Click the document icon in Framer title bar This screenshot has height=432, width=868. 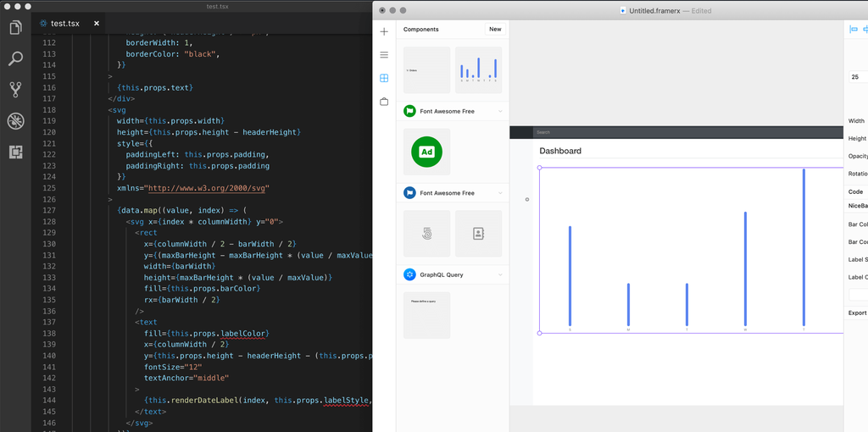click(623, 10)
